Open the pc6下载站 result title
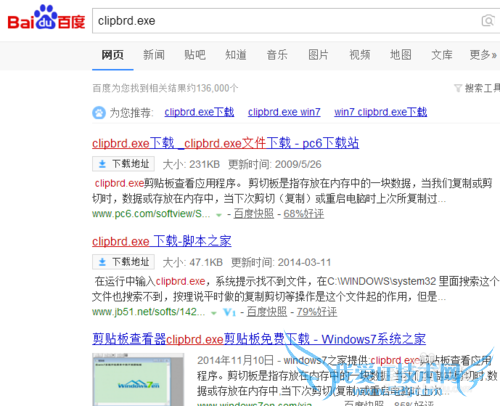500x406 pixels. tap(226, 143)
